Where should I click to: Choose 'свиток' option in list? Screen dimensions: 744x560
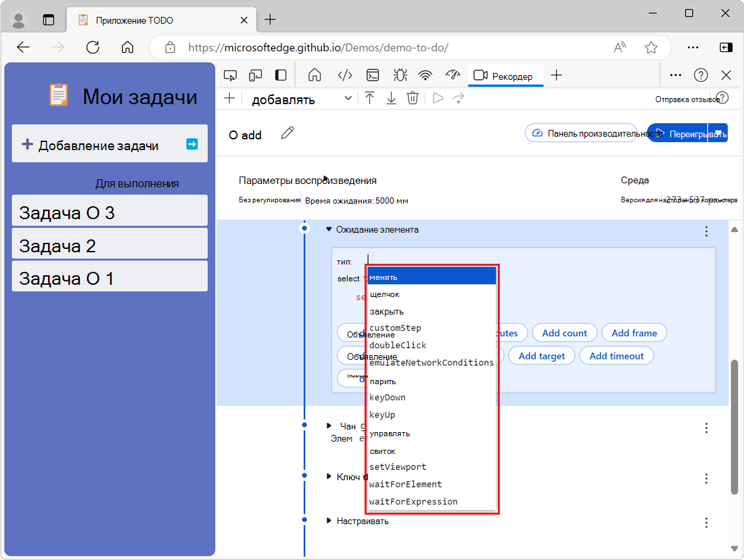432,451
